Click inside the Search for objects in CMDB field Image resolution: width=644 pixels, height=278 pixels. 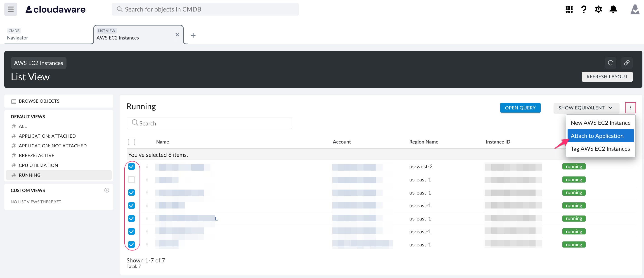point(205,9)
